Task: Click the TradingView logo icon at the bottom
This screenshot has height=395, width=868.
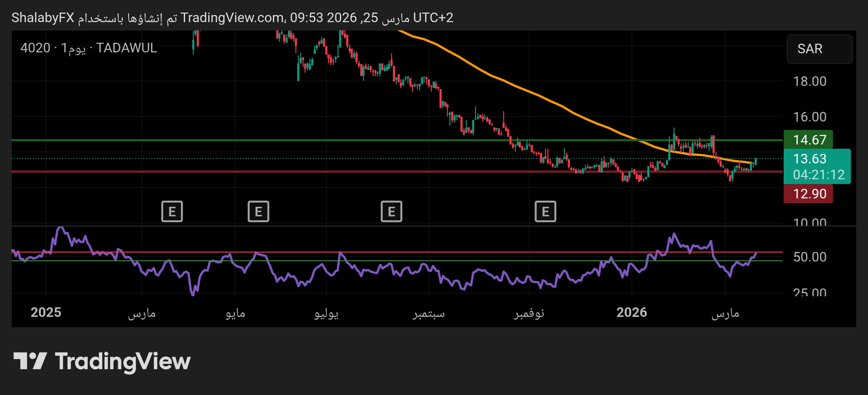Action: (x=30, y=361)
